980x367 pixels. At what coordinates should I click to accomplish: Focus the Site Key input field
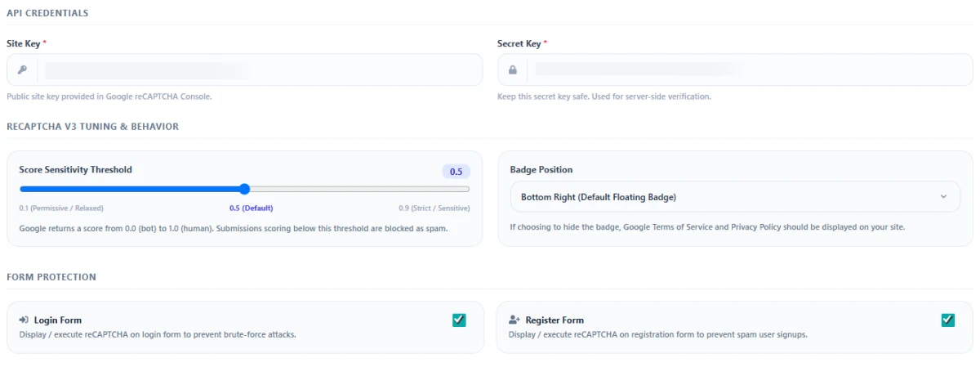pos(260,69)
